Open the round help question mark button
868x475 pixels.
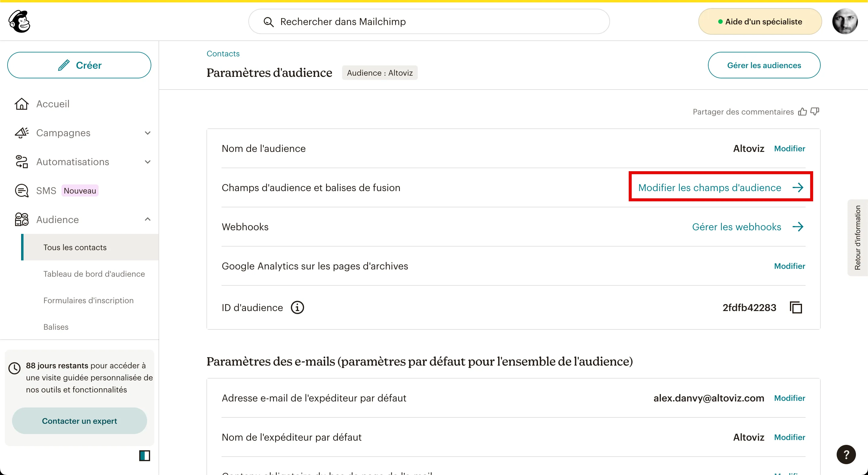[846, 455]
